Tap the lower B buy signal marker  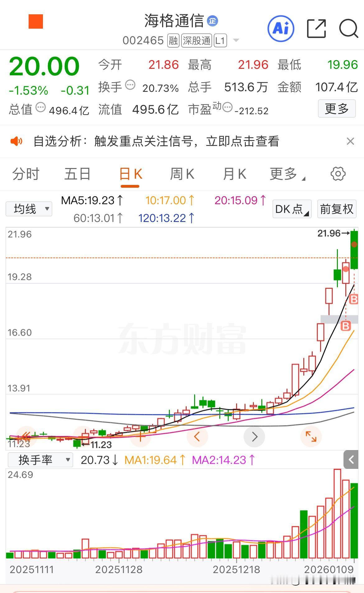point(346,326)
